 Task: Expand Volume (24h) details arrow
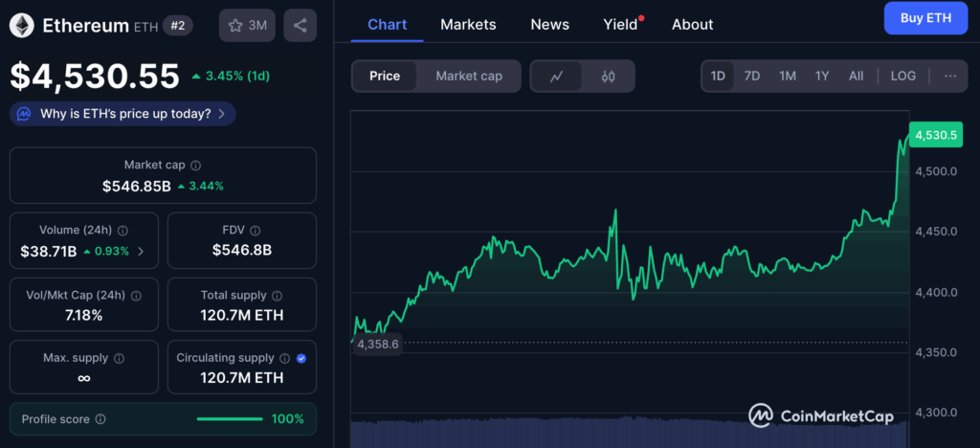pos(142,251)
